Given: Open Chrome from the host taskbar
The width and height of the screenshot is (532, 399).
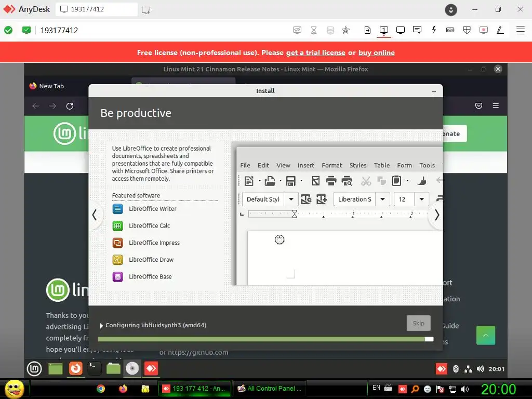Looking at the screenshot, I should click(x=101, y=389).
